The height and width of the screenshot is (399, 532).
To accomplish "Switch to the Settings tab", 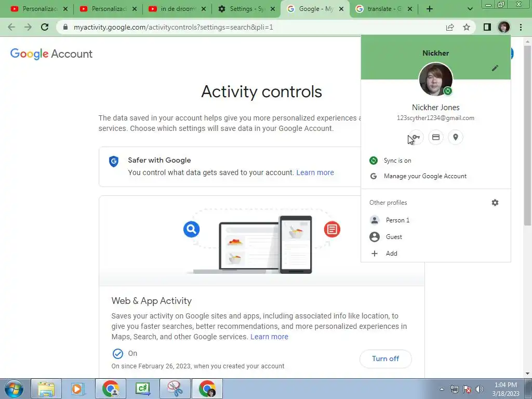I will click(246, 9).
